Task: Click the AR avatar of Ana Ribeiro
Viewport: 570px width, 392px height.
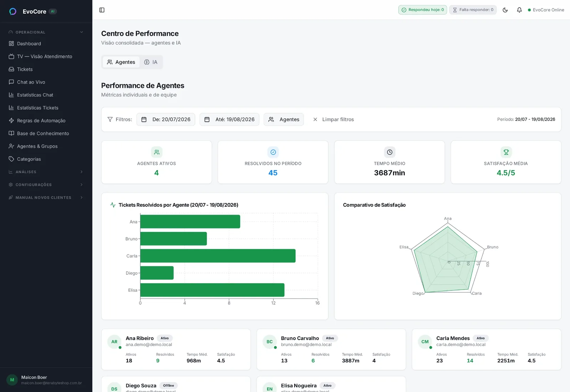Action: (114, 342)
